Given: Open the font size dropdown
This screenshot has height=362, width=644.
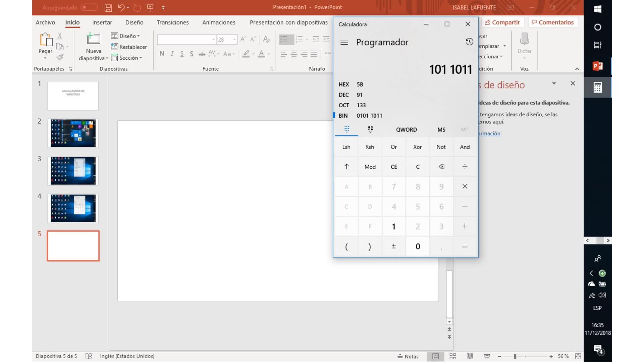Looking at the screenshot, I should click(234, 40).
